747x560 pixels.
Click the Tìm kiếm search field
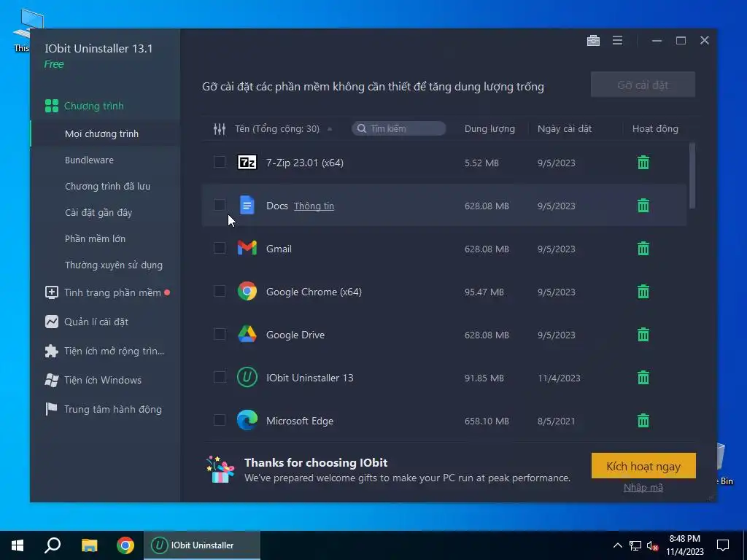[399, 128]
